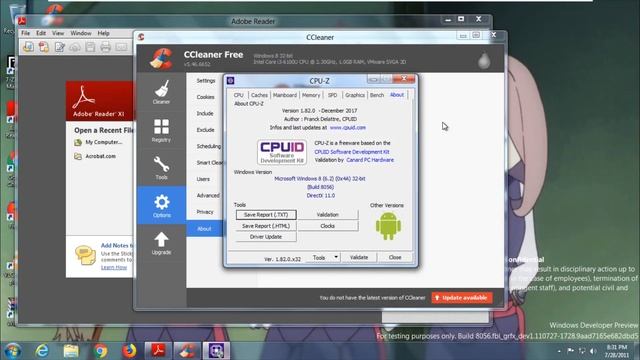Open the Registry section in CCleaner
This screenshot has width=640, height=360.
click(x=162, y=130)
